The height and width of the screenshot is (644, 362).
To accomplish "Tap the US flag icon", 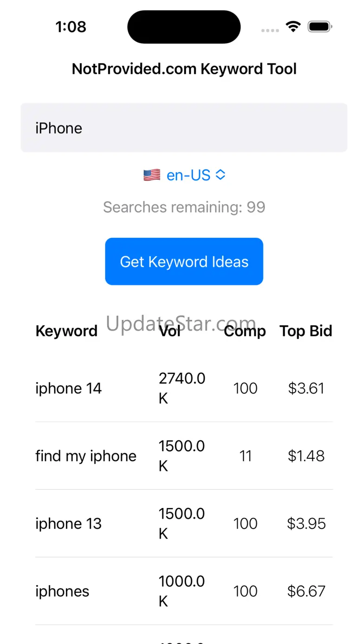I will coord(152,175).
